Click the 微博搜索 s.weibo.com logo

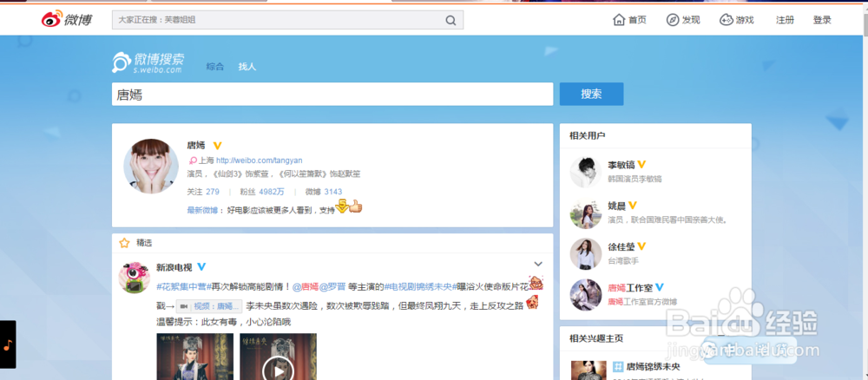148,62
